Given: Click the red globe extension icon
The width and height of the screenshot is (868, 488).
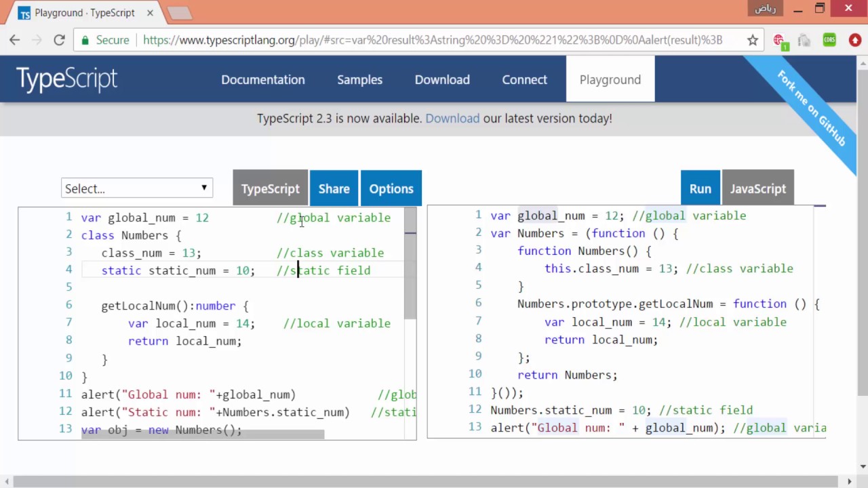Looking at the screenshot, I should click(x=779, y=41).
